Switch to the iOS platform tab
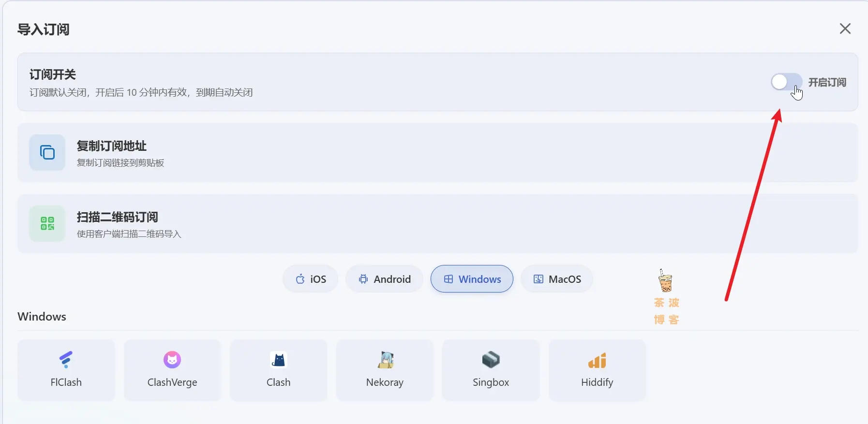The width and height of the screenshot is (868, 424). tap(311, 279)
